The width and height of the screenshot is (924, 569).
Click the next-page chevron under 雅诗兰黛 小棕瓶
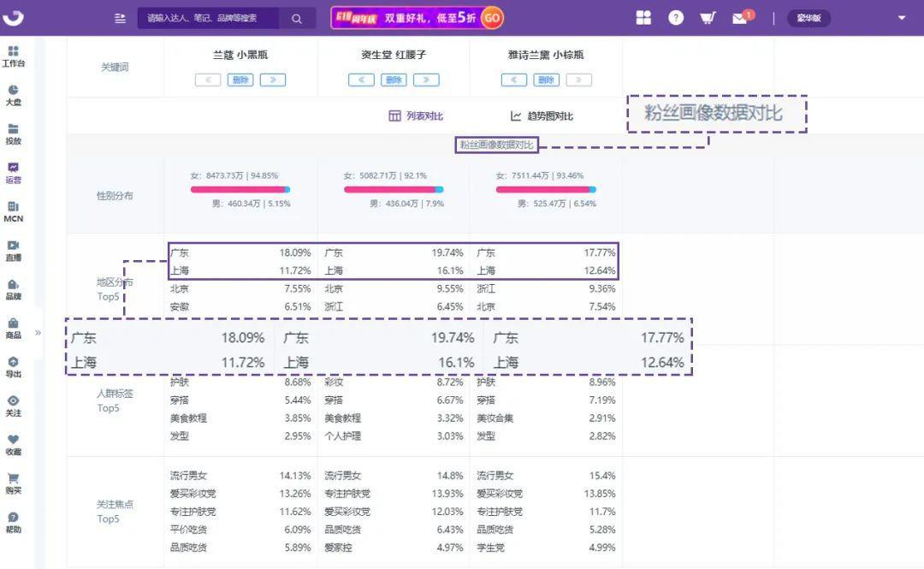(578, 80)
